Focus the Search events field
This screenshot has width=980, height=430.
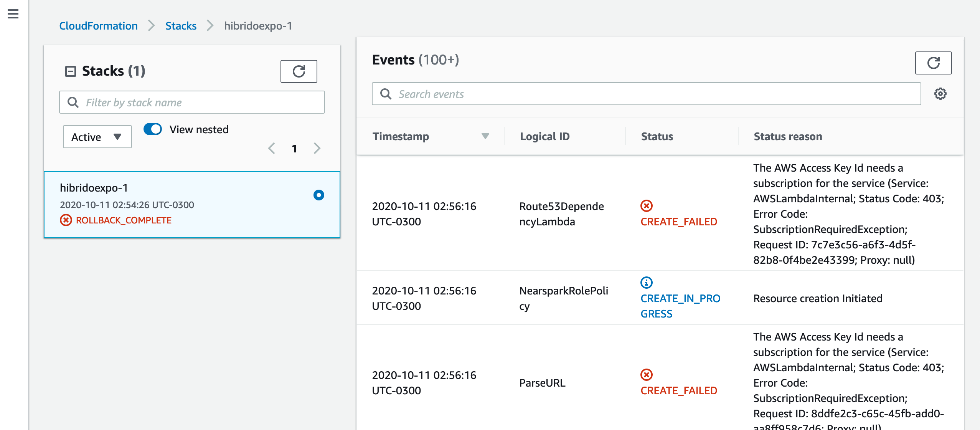pyautogui.click(x=646, y=94)
